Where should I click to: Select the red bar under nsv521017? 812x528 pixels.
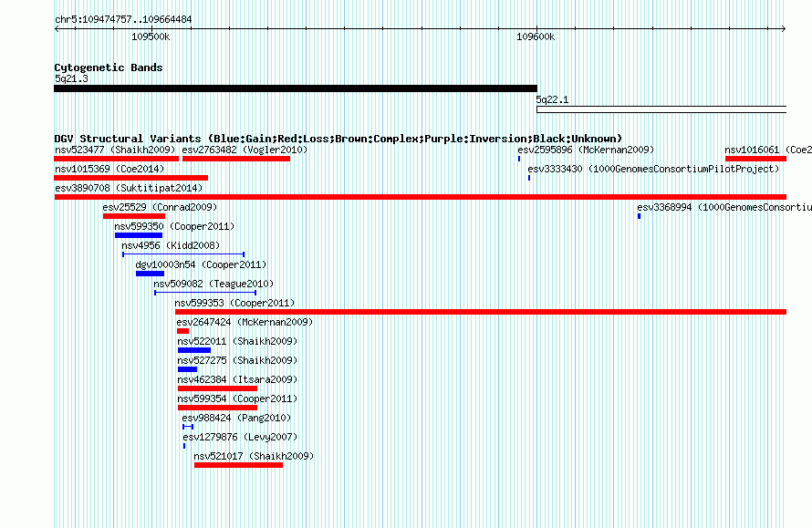point(239,465)
